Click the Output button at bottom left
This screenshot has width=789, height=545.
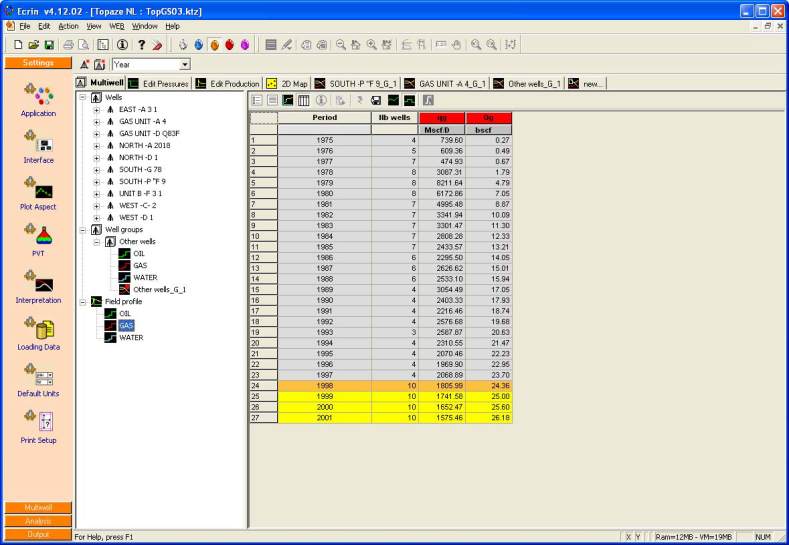click(38, 534)
